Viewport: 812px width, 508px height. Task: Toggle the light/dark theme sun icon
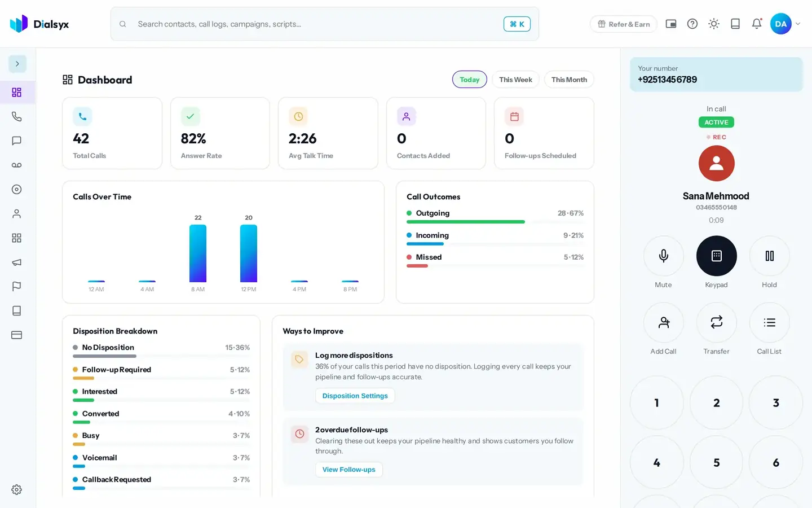(714, 24)
